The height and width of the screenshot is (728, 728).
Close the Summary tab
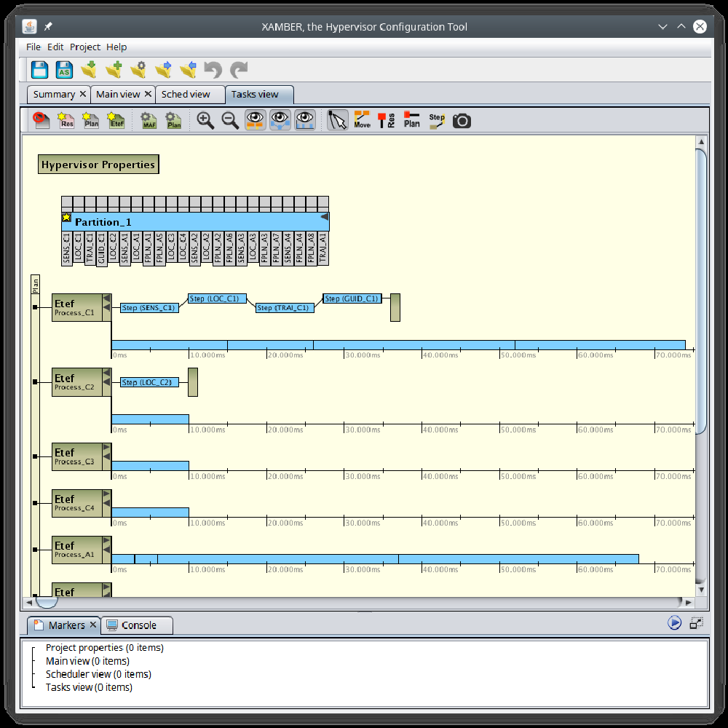83,94
